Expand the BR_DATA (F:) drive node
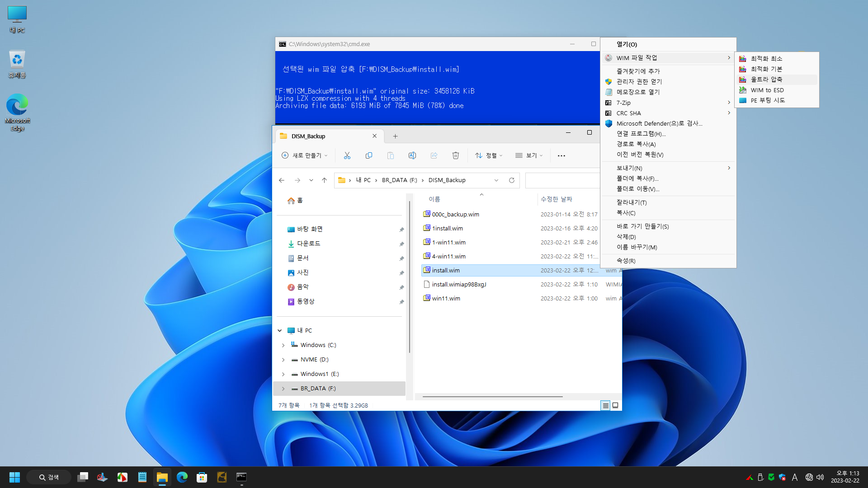868x488 pixels. [x=283, y=389]
